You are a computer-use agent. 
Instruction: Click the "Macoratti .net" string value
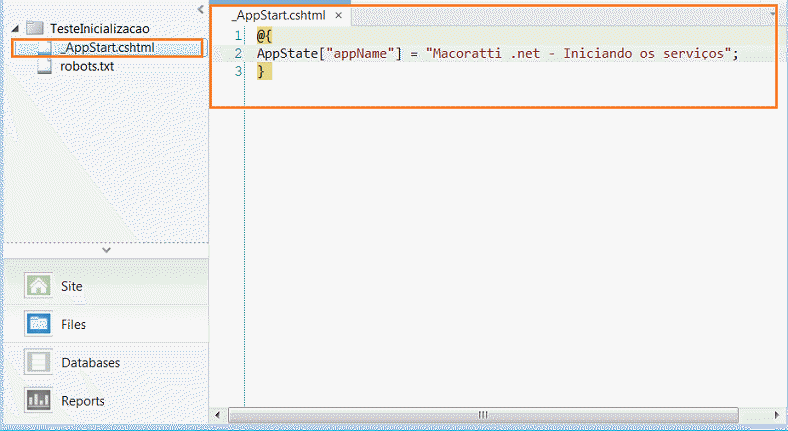tap(578, 53)
